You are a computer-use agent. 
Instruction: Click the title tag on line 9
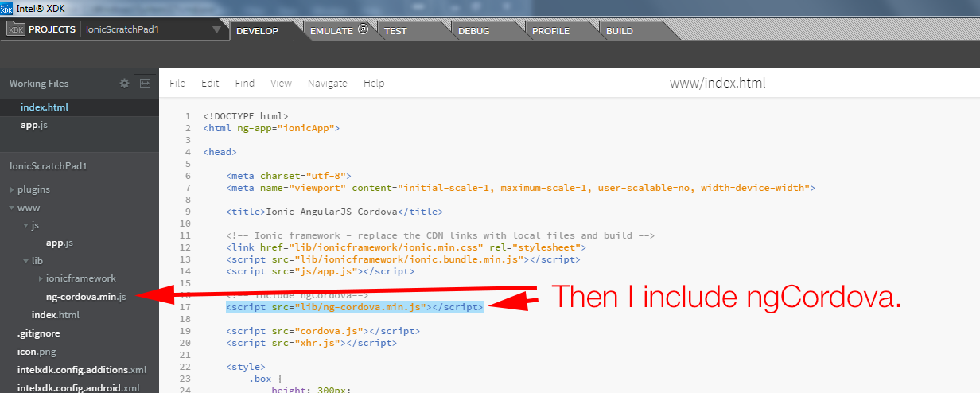[334, 212]
